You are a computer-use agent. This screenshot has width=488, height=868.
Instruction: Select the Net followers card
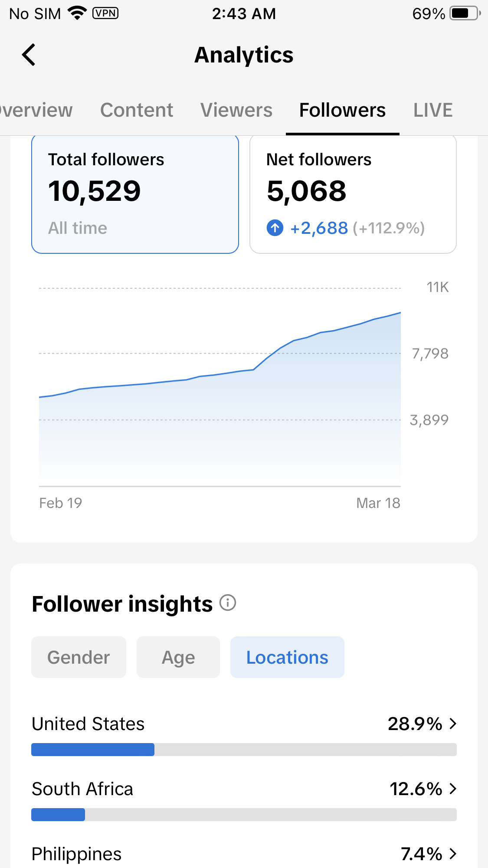point(353,194)
